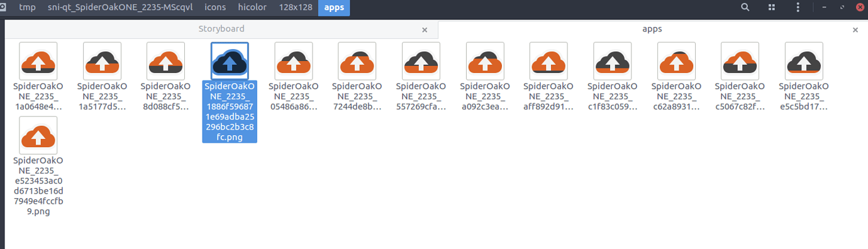The width and height of the screenshot is (868, 249).
Task: Select the SpiderOakONE_2235_7244de8b file icon
Action: (357, 61)
